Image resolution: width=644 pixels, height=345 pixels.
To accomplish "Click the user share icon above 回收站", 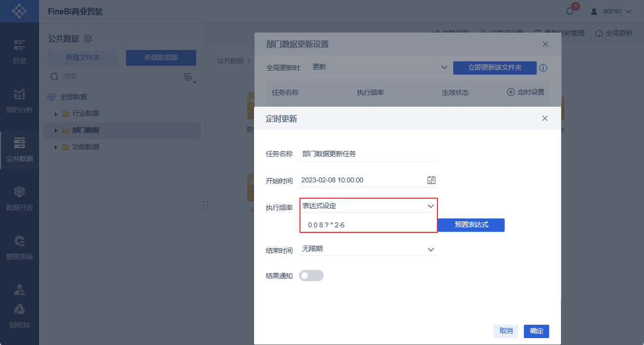I will (x=19, y=289).
